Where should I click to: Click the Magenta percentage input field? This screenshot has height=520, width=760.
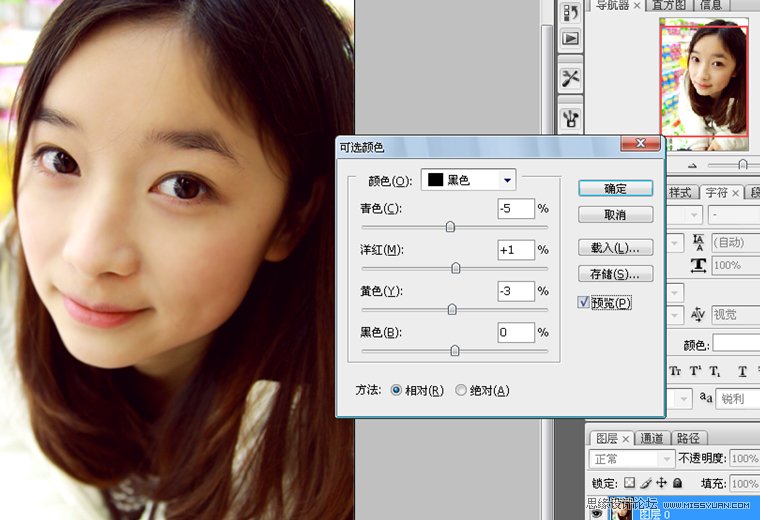coord(516,250)
